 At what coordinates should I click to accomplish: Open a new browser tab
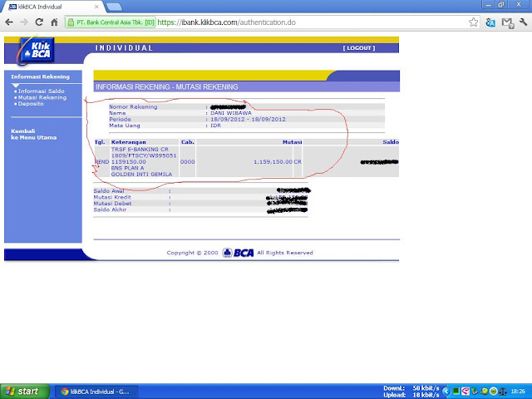coord(114,7)
